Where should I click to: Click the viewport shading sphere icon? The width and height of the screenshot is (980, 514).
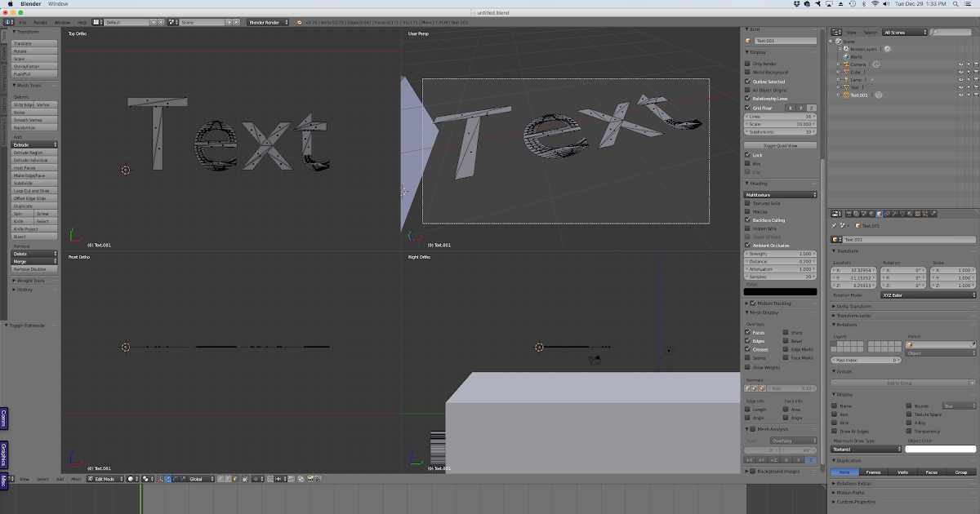pyautogui.click(x=131, y=479)
